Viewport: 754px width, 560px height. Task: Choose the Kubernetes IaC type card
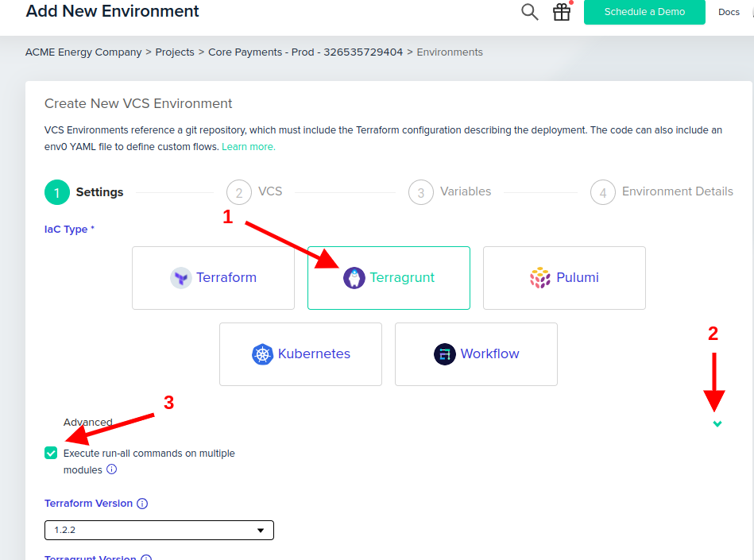[300, 354]
